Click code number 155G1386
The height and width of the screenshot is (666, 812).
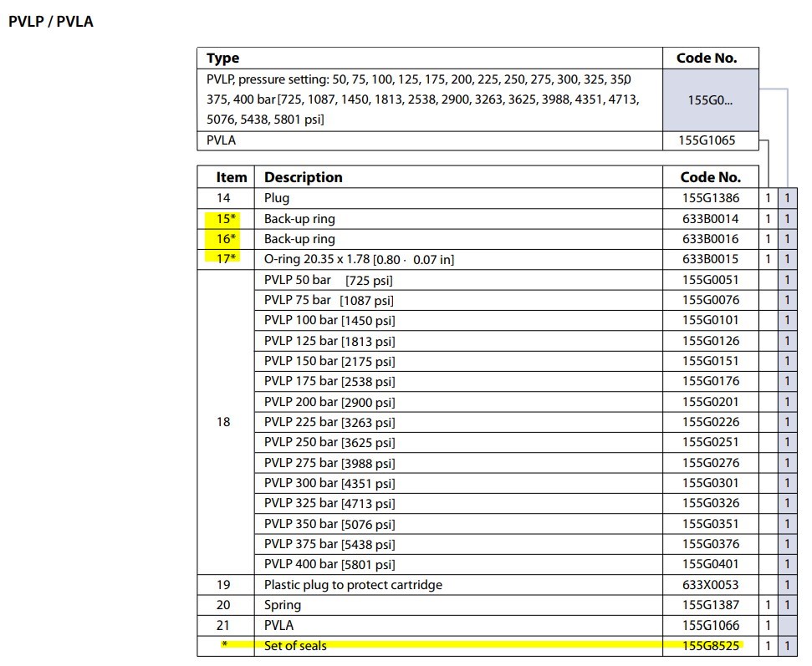pyautogui.click(x=710, y=198)
